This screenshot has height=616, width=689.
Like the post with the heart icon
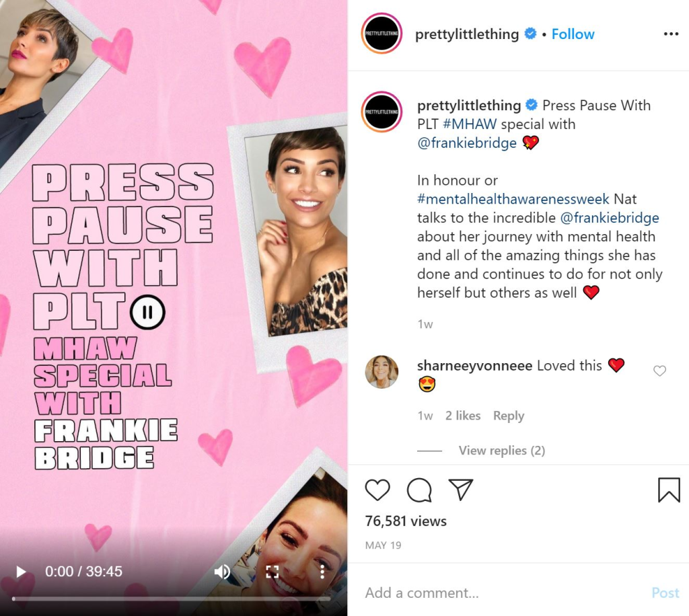[377, 490]
